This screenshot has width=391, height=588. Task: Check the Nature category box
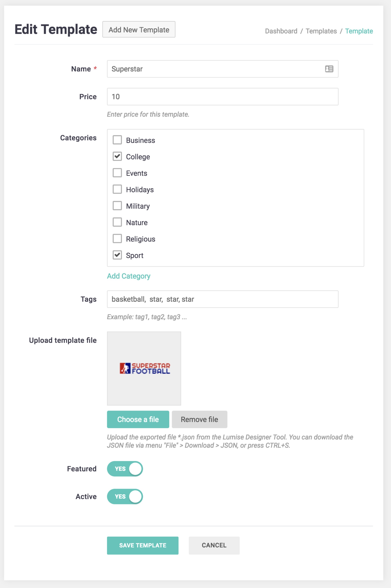[117, 222]
